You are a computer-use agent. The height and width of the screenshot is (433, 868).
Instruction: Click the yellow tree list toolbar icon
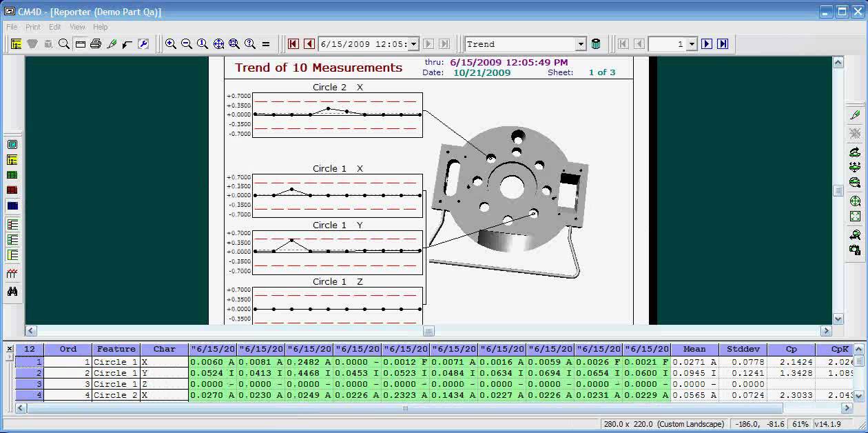[16, 44]
